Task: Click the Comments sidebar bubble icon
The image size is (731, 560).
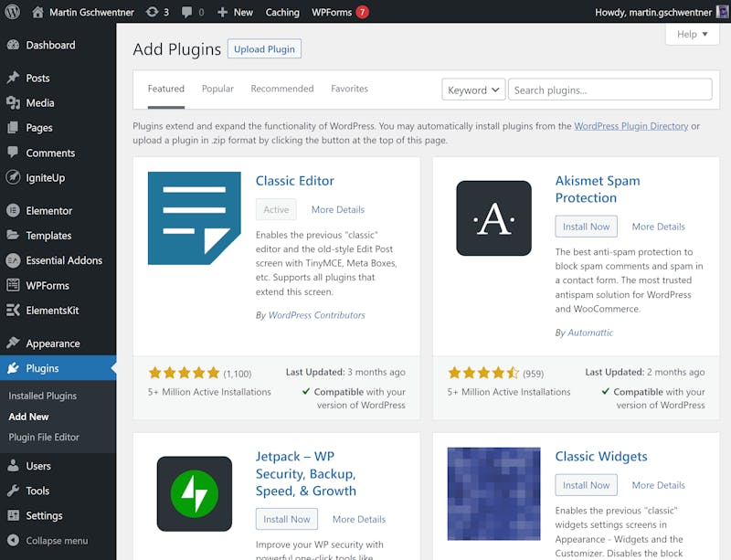Action: tap(14, 152)
